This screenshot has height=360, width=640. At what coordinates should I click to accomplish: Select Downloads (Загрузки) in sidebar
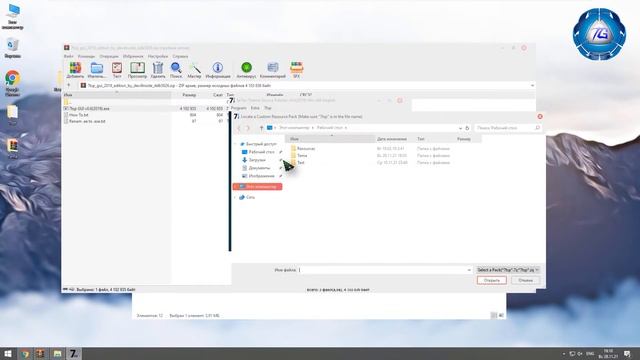pos(257,160)
